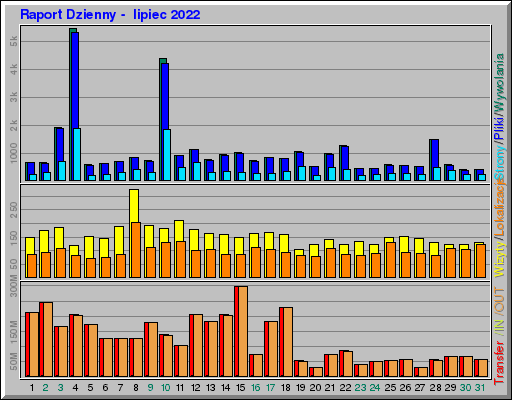This screenshot has width=512, height=400.
Task: Click the '1000' axis label
Action: (x=14, y=153)
